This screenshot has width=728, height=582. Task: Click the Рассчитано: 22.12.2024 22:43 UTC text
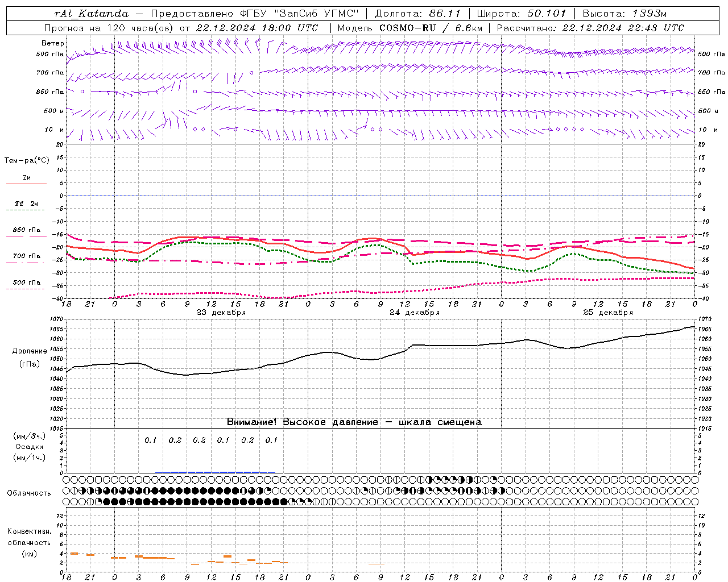[x=590, y=28]
